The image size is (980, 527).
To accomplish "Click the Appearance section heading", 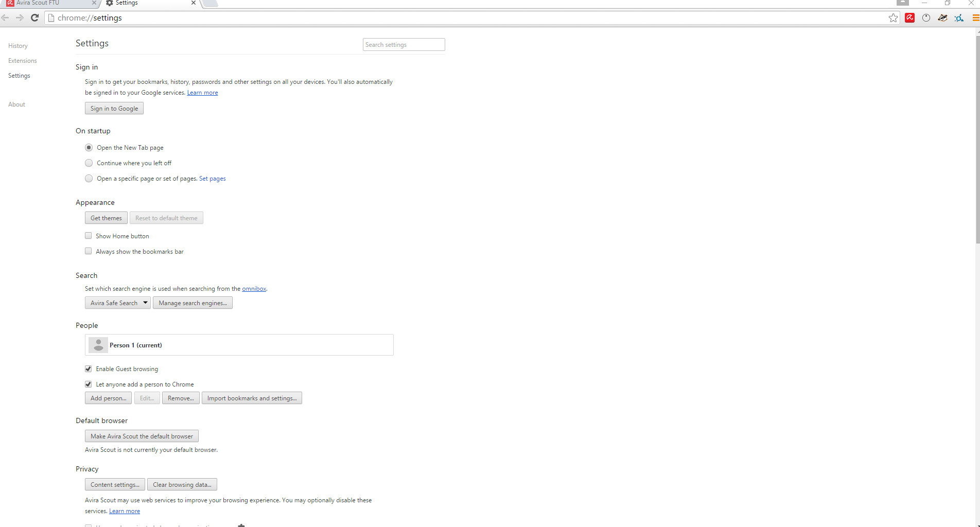I will (x=95, y=202).
